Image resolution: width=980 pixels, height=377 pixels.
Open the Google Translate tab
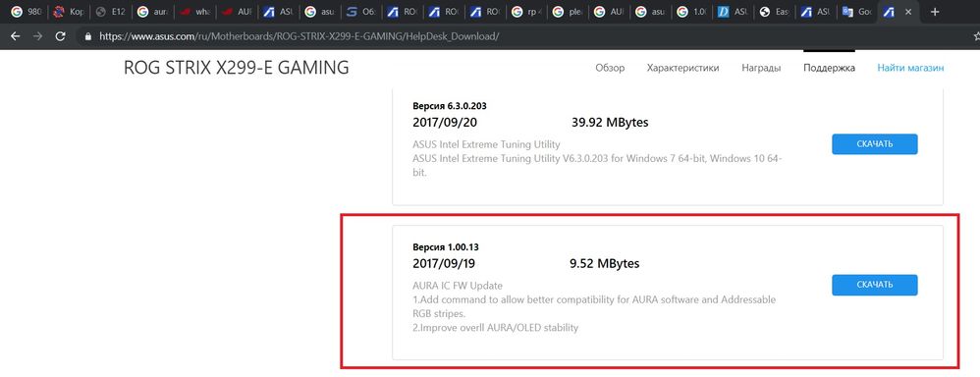point(857,12)
